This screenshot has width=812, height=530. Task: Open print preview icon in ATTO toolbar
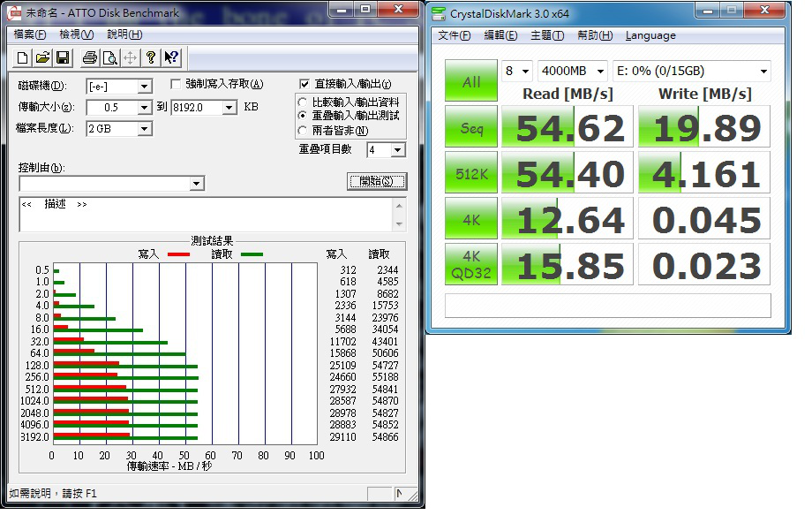pos(109,57)
